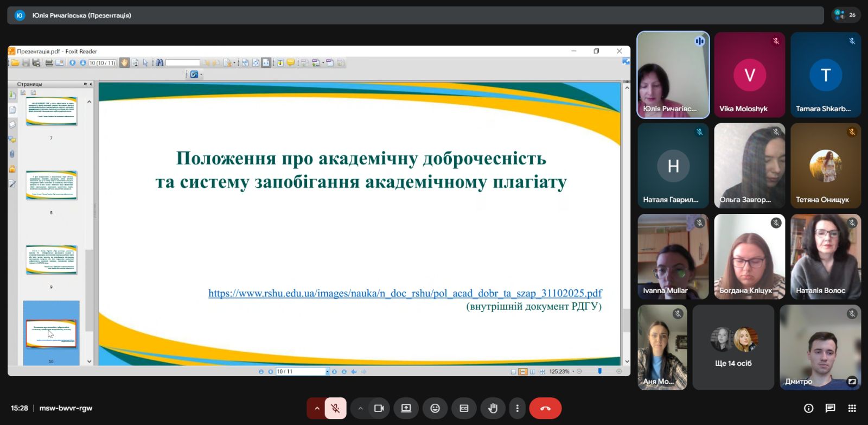Open audio settings arrow next to microphone
868x425 pixels.
(x=317, y=408)
